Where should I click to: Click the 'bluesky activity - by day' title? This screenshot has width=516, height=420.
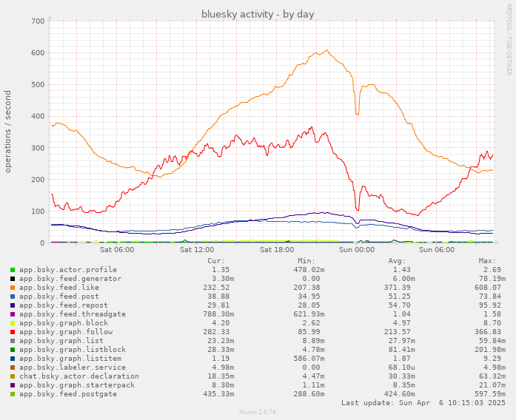pos(258,14)
